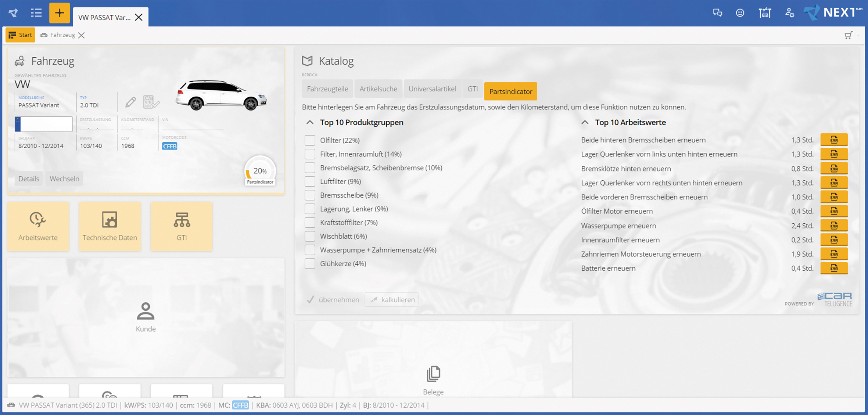Click the NEXT home arrow icon

[x=13, y=13]
